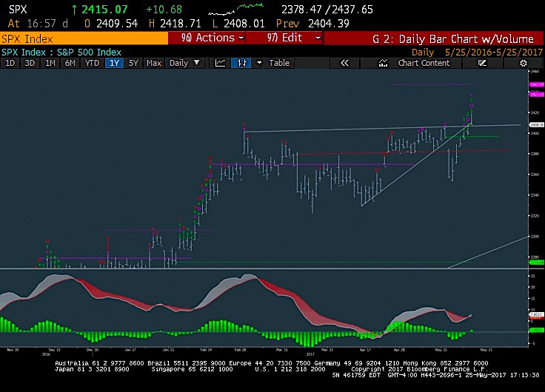This screenshot has width=545, height=392.
Task: Click the range text 2378.47 /2437.65
Action: [x=327, y=10]
